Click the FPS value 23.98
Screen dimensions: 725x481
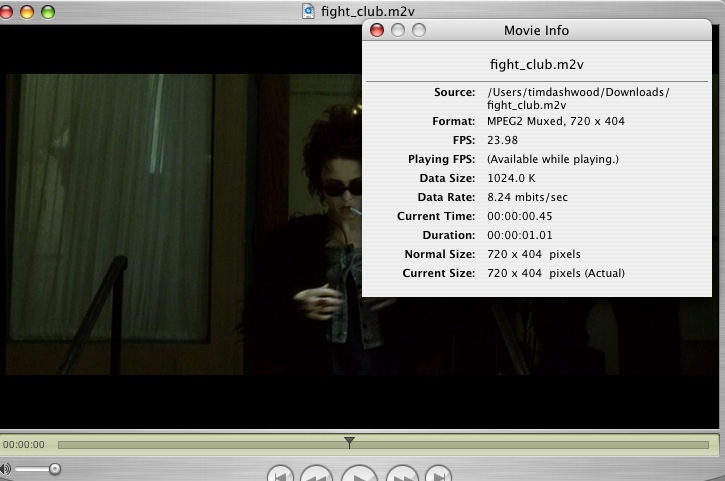coord(503,140)
